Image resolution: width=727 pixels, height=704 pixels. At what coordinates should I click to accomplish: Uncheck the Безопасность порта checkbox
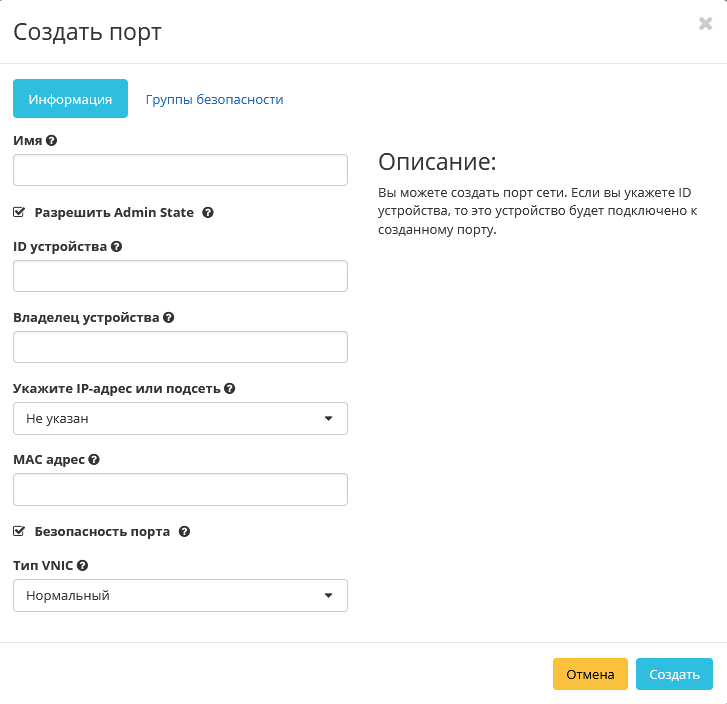[x=19, y=532]
